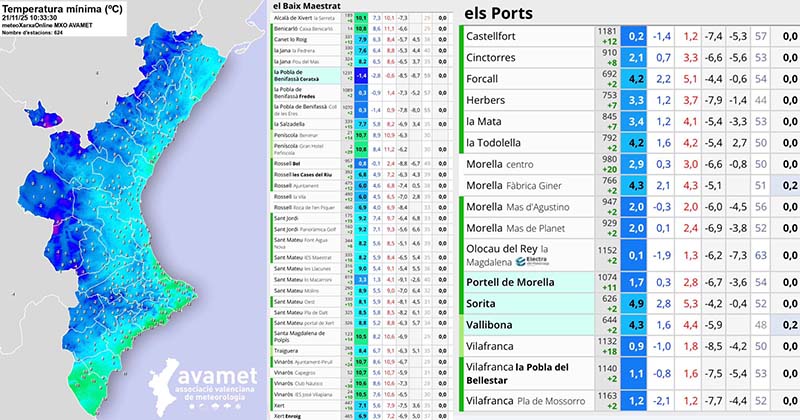
Task: Click Castellfort's 0,2 temperature cell
Action: pos(637,36)
